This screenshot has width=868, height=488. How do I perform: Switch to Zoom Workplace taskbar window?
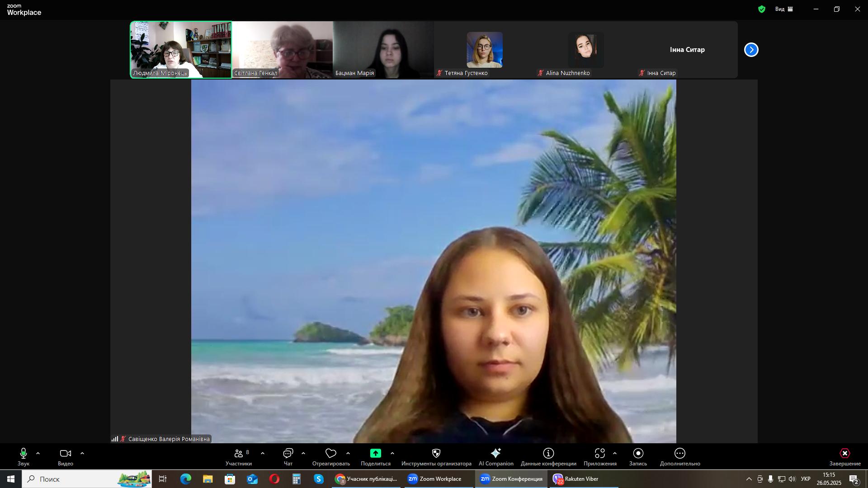click(x=439, y=479)
